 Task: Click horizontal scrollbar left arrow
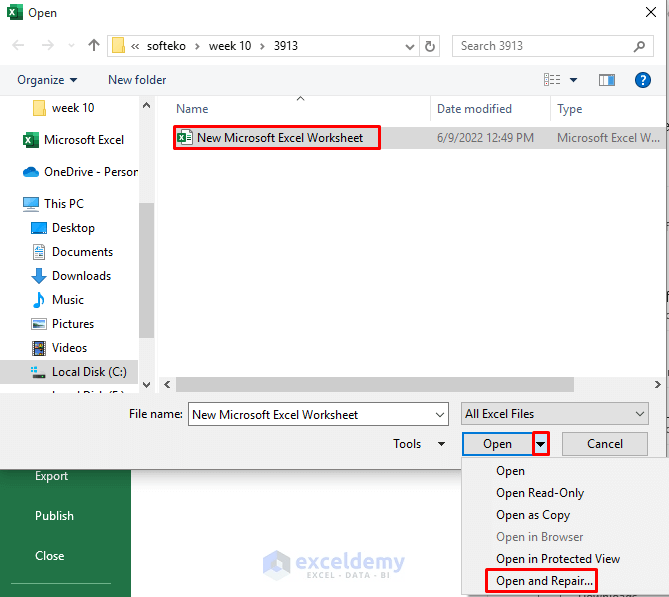point(167,384)
